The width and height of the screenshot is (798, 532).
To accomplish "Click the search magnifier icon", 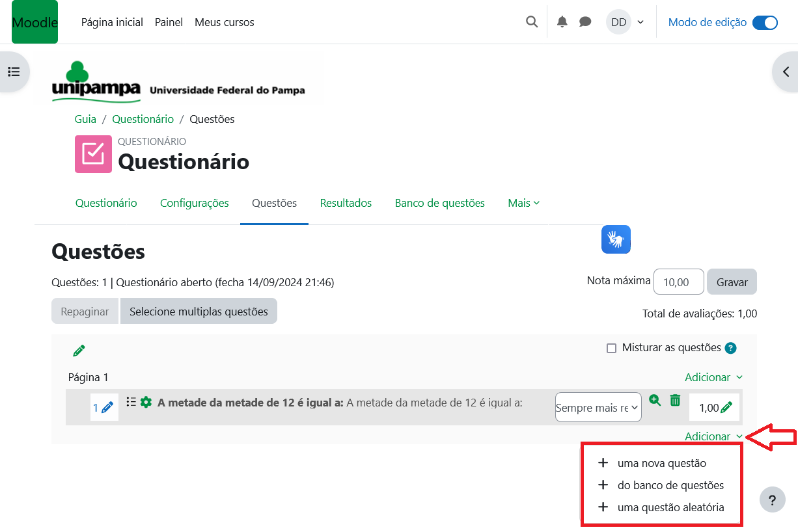I will 532,22.
